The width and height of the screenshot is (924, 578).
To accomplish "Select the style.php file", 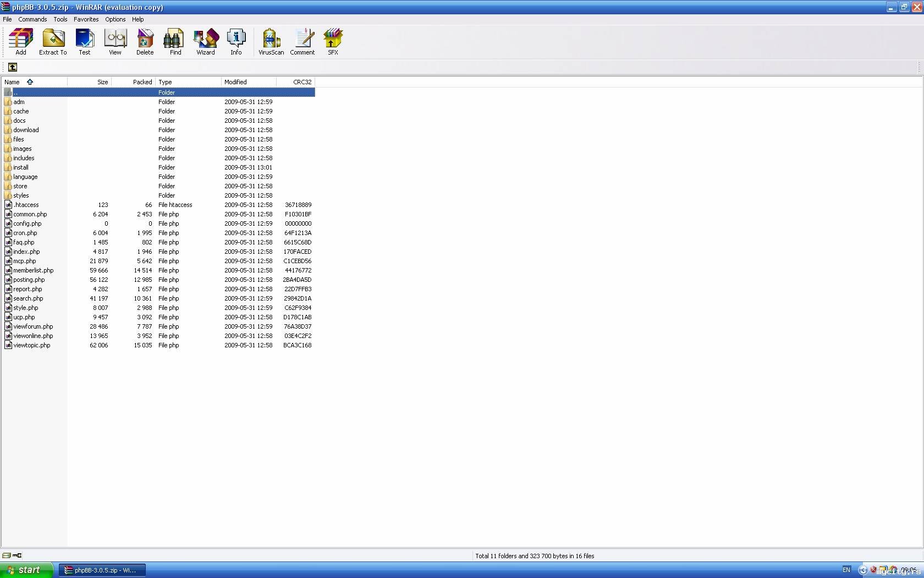I will pos(26,308).
